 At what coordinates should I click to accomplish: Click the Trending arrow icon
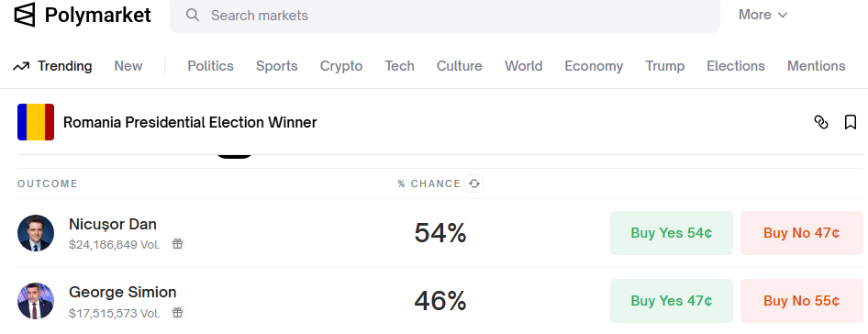[21, 66]
